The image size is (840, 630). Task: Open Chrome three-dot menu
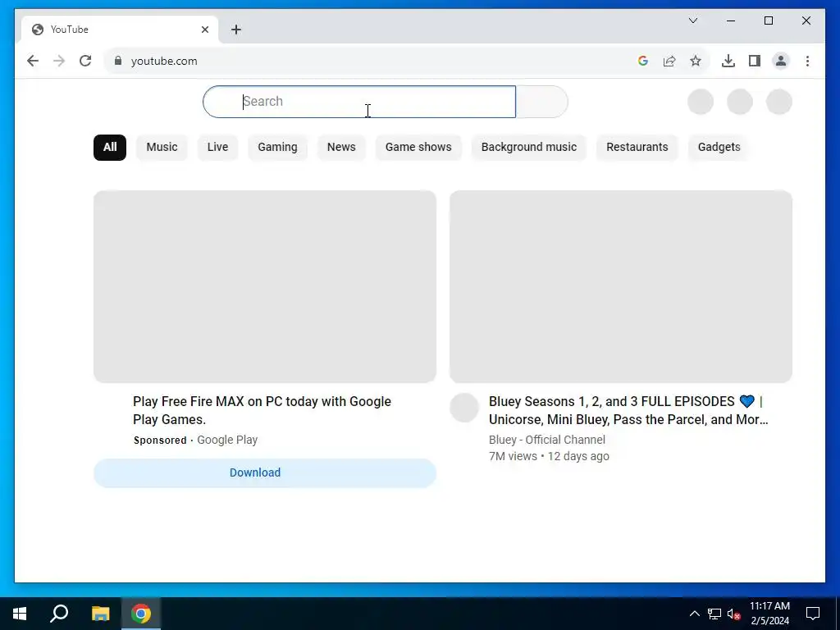(807, 61)
